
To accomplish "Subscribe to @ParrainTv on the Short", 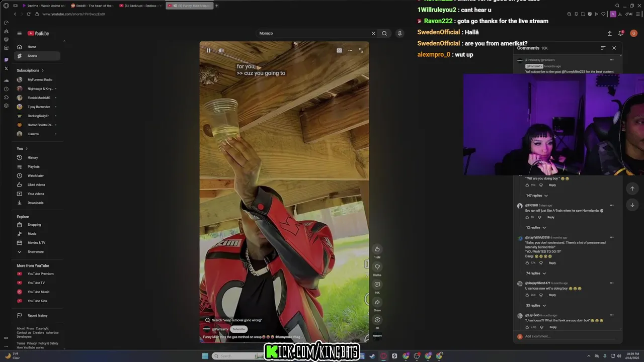I will 239,329.
